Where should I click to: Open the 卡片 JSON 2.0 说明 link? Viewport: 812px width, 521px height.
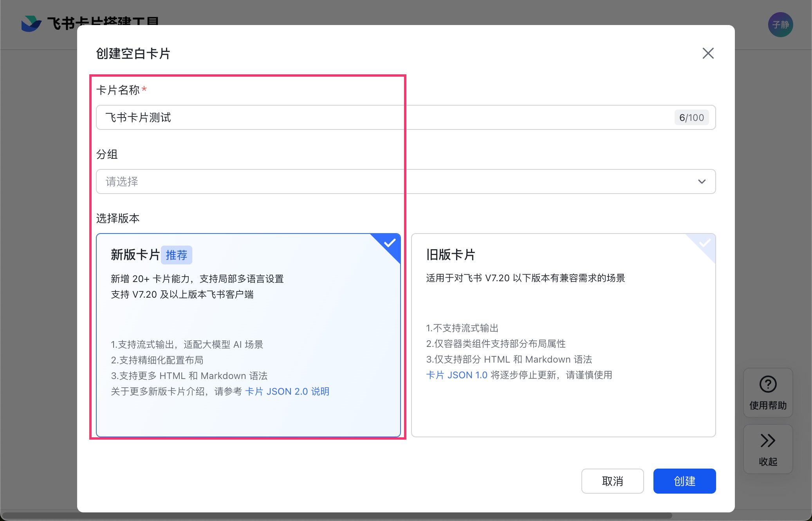(x=287, y=392)
